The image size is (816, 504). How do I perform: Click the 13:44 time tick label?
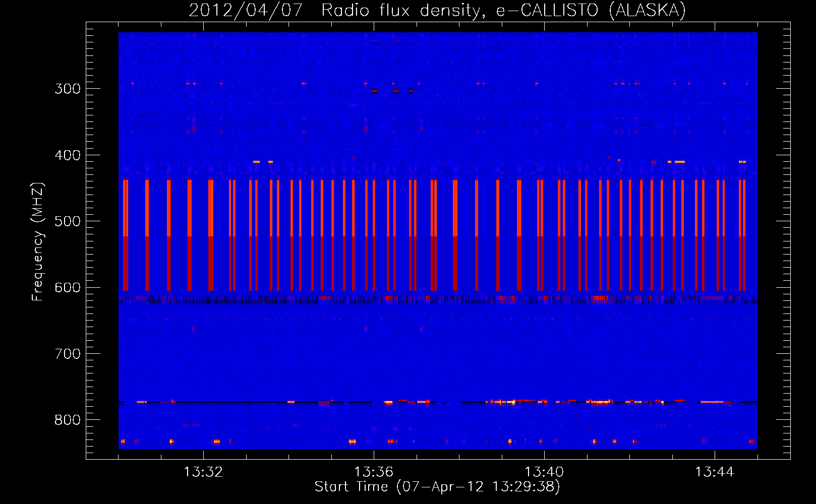click(x=715, y=472)
